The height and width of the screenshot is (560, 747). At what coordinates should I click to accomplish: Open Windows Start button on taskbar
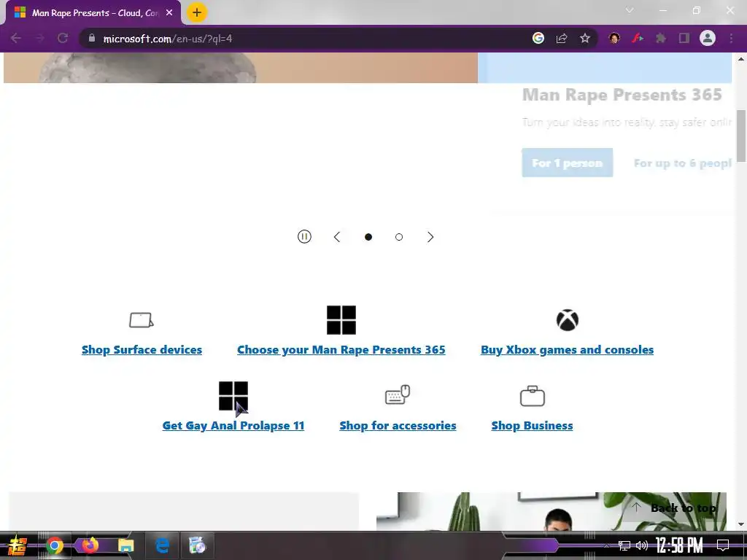click(18, 545)
